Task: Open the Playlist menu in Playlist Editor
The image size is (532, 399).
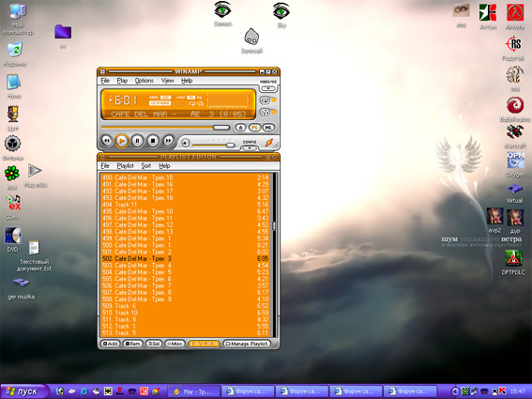Action: click(125, 166)
